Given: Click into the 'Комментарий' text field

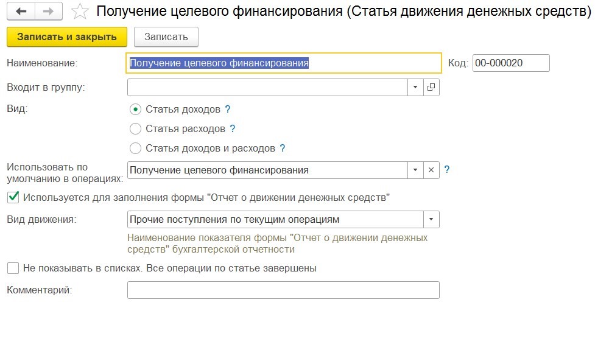Looking at the screenshot, I should [283, 290].
